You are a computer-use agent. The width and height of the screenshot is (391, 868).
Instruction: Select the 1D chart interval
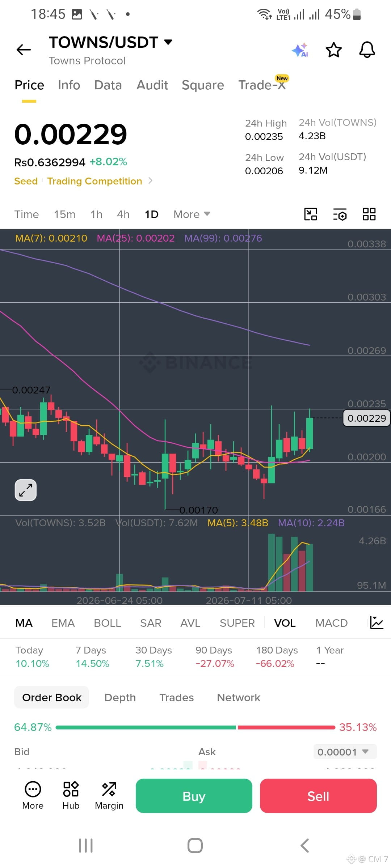pyautogui.click(x=151, y=214)
